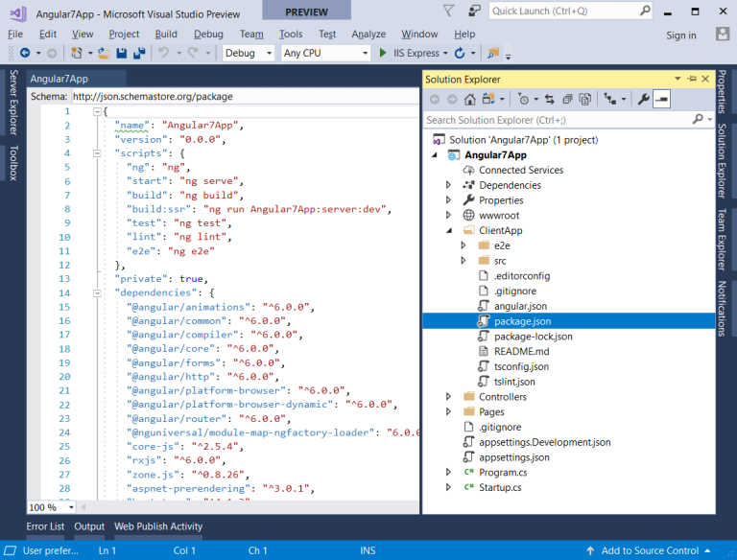Click the solutions and folders switch icon
The height and width of the screenshot is (560, 737).
[488, 99]
